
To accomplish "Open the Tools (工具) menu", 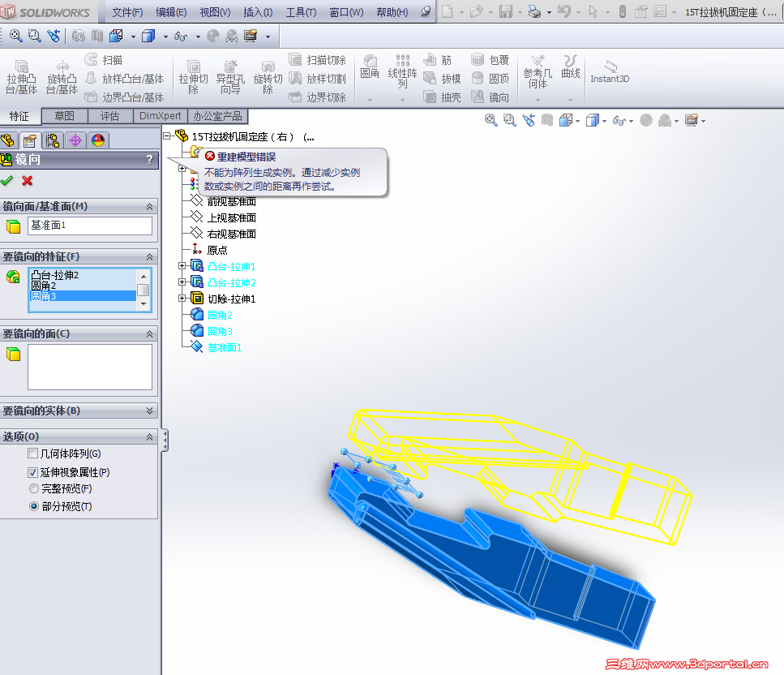I will 301,12.
